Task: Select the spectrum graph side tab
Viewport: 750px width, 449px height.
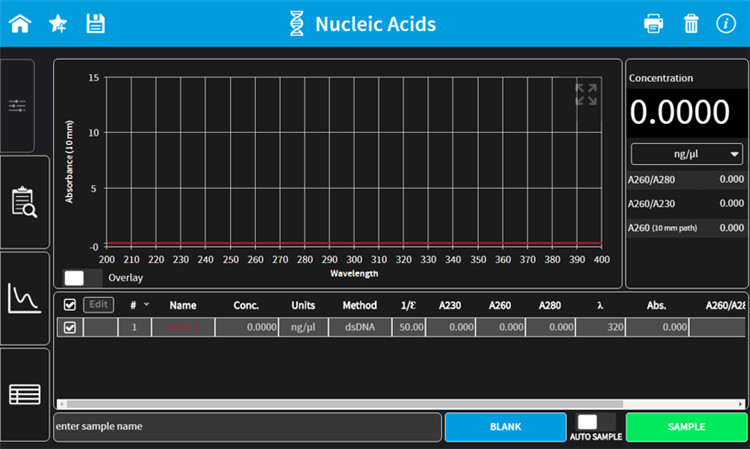Action: [24, 297]
